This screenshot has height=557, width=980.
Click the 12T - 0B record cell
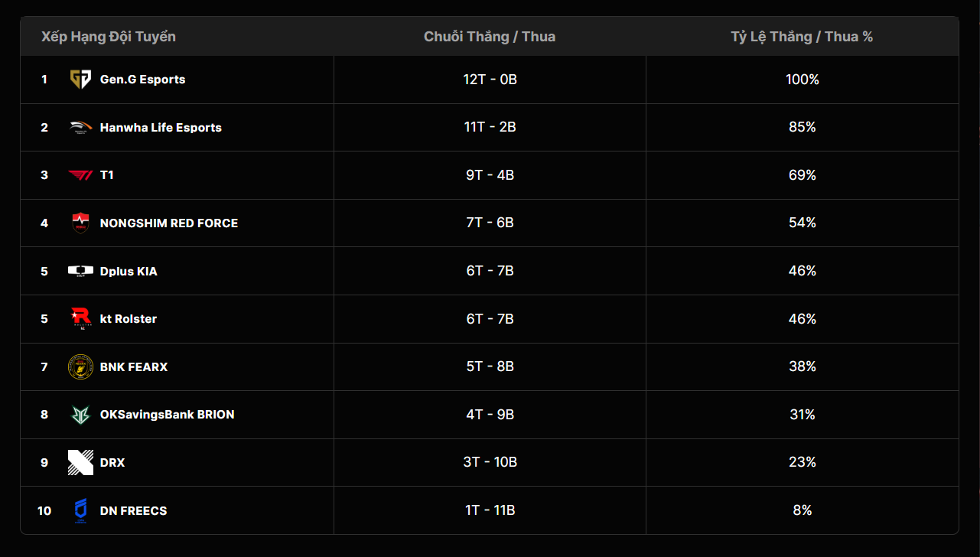(x=490, y=80)
